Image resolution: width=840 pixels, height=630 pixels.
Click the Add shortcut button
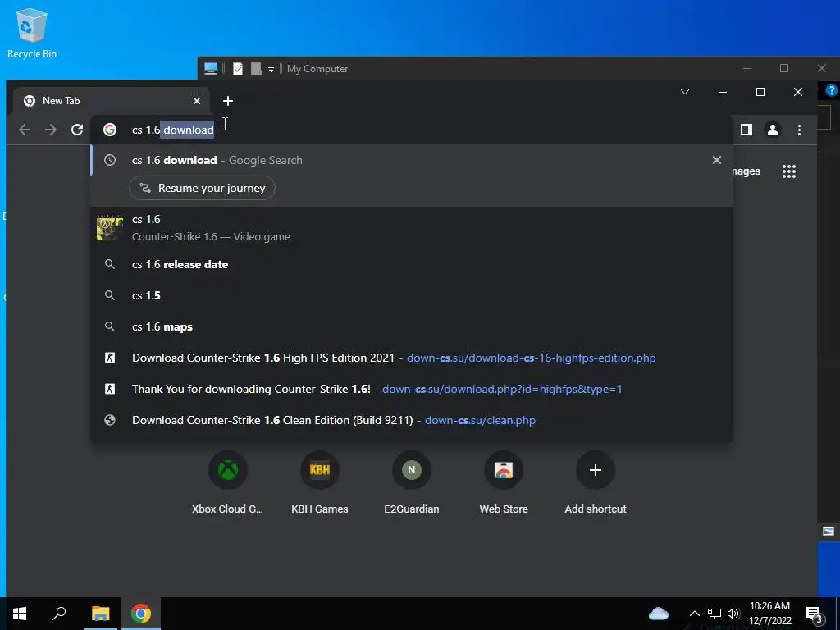click(596, 483)
